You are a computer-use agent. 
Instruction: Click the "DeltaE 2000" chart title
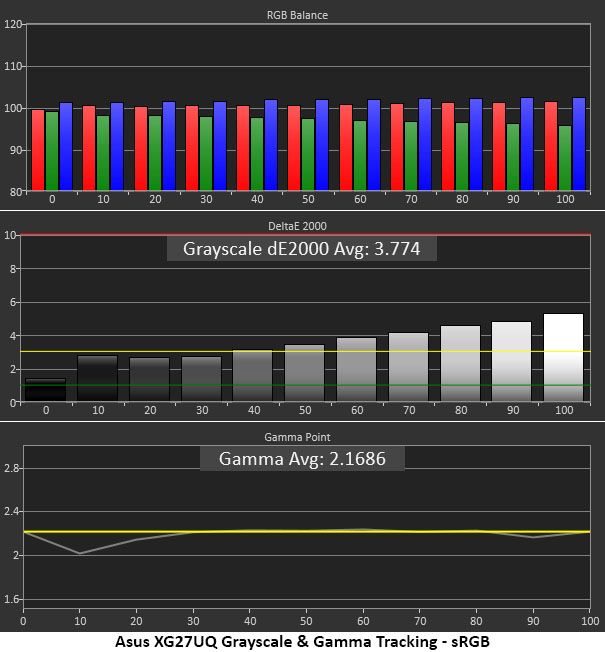297,226
